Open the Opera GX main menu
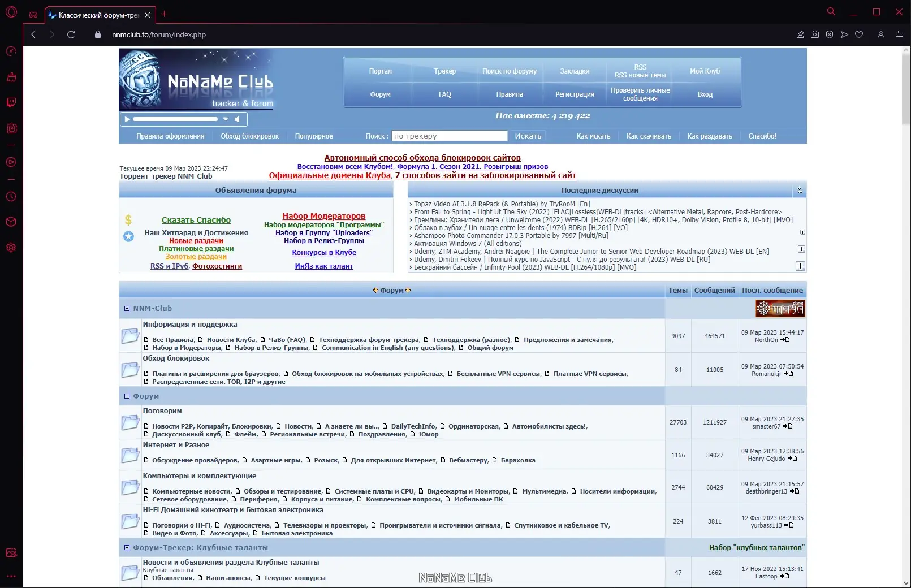The height and width of the screenshot is (588, 911). [11, 12]
